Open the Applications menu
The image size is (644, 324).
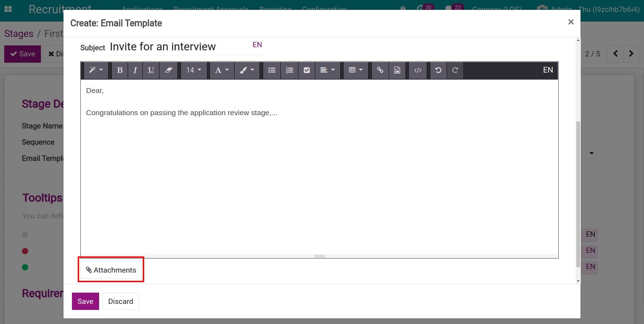pos(142,10)
